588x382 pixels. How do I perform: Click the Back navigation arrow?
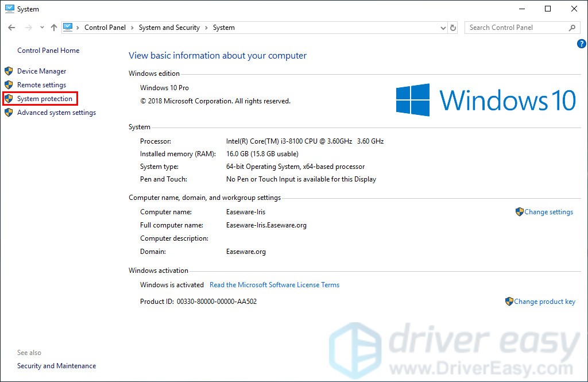(x=11, y=28)
